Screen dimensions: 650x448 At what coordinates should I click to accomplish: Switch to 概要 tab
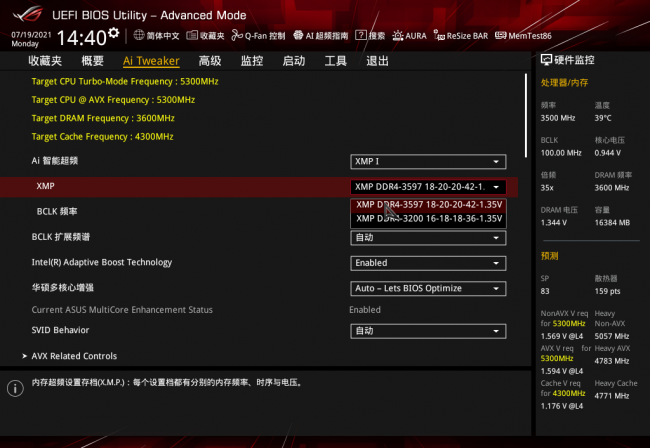coord(92,61)
